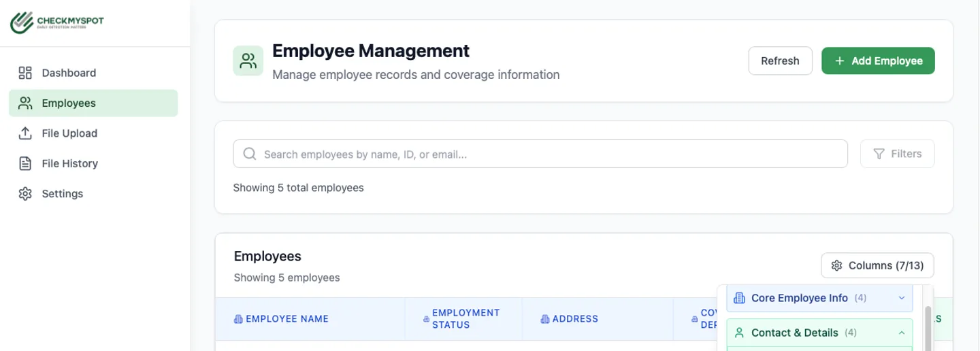Screen dimensions: 980x351
Task: Select Employees in the sidebar
Action: 93,103
